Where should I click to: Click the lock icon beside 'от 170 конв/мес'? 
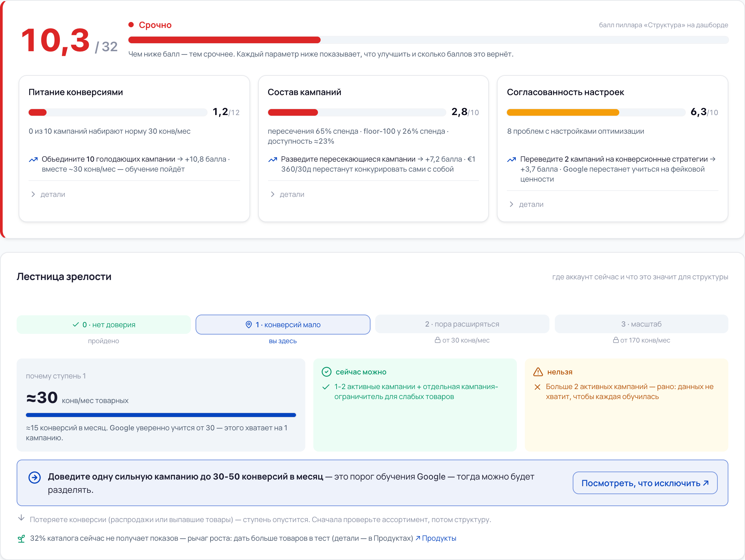[x=616, y=340]
